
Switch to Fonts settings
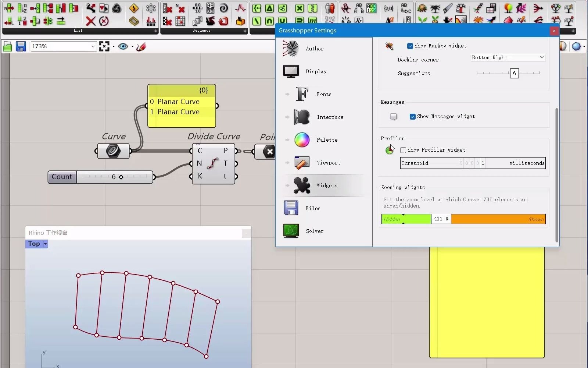pos(323,94)
